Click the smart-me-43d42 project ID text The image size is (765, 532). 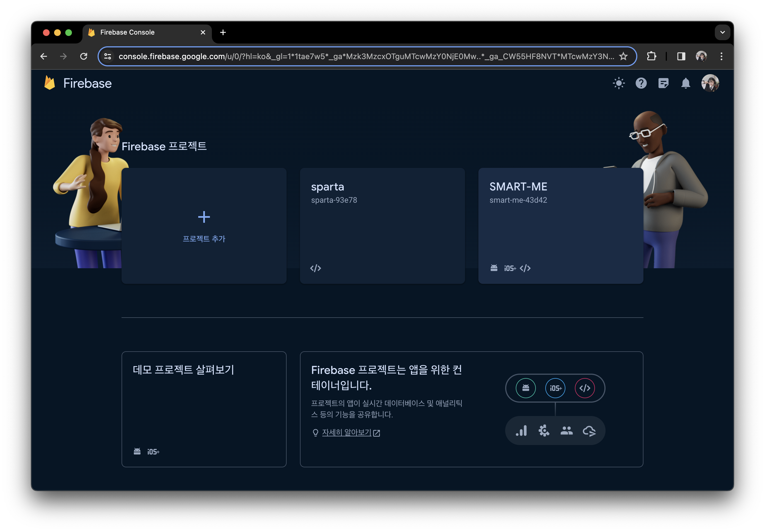coord(518,200)
